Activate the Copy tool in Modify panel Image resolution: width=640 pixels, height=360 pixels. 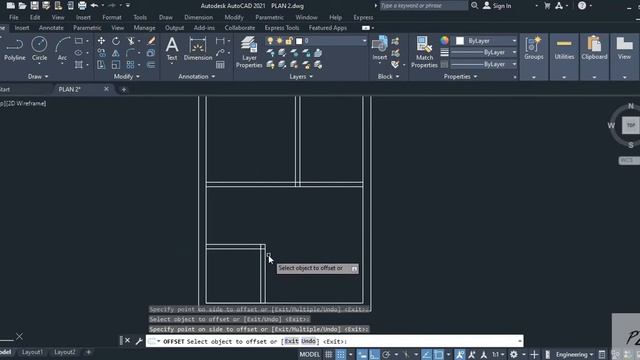coord(101,53)
